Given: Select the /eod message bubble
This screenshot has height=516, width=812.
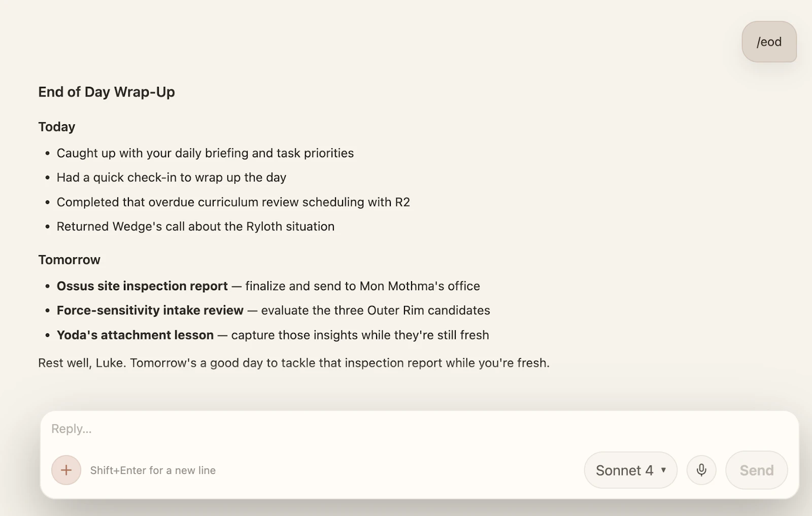Looking at the screenshot, I should (769, 42).
